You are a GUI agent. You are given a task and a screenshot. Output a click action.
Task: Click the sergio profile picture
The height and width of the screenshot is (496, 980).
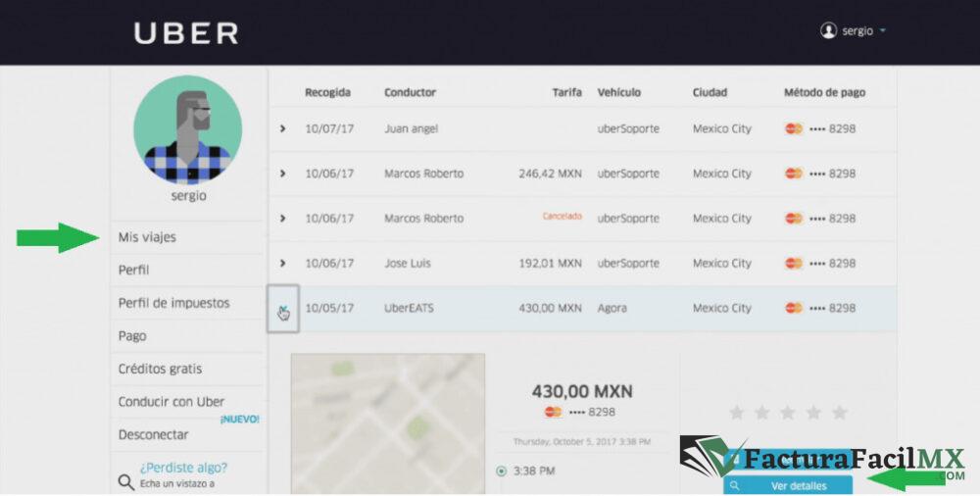[187, 130]
